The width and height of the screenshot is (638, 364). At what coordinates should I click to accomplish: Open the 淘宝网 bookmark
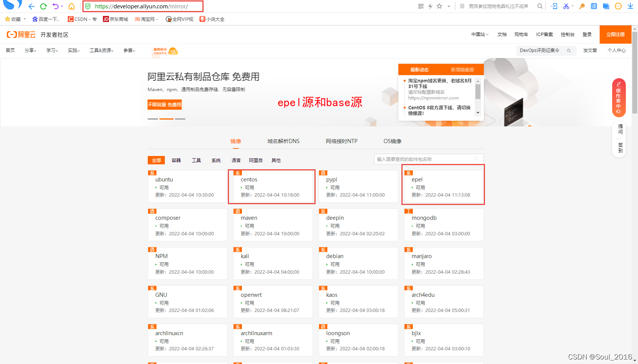[x=146, y=19]
